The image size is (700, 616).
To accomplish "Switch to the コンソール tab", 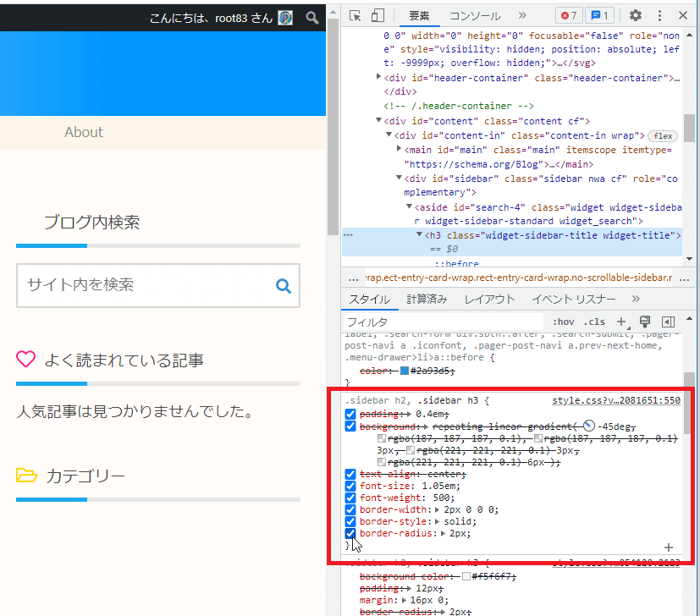I will coord(475,16).
